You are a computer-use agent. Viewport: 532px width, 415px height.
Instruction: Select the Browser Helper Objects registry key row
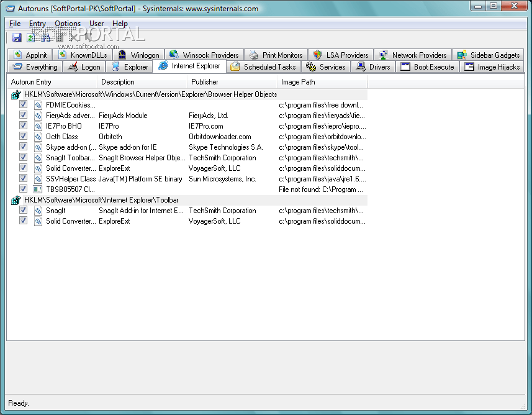[187, 95]
